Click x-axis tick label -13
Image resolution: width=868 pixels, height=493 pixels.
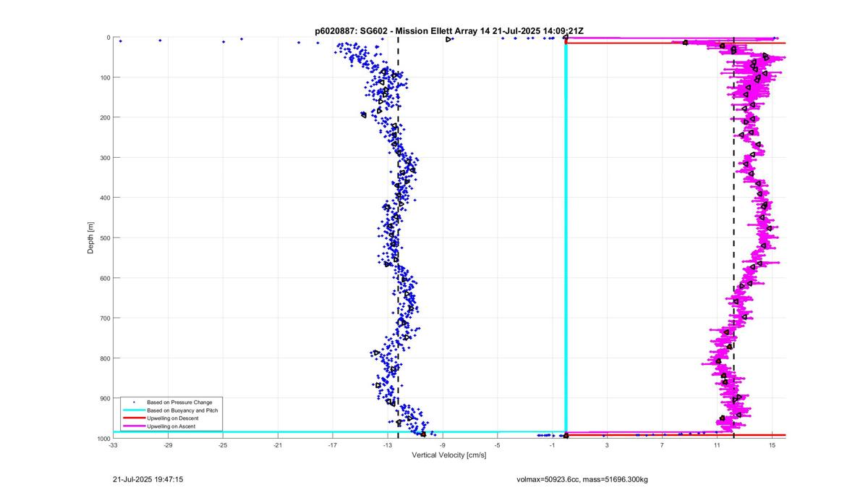point(388,445)
